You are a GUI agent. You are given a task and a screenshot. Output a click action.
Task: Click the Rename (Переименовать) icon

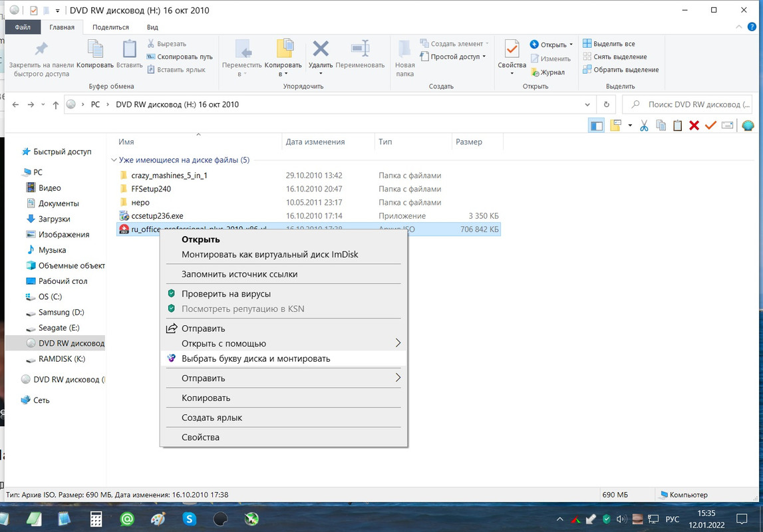click(360, 49)
